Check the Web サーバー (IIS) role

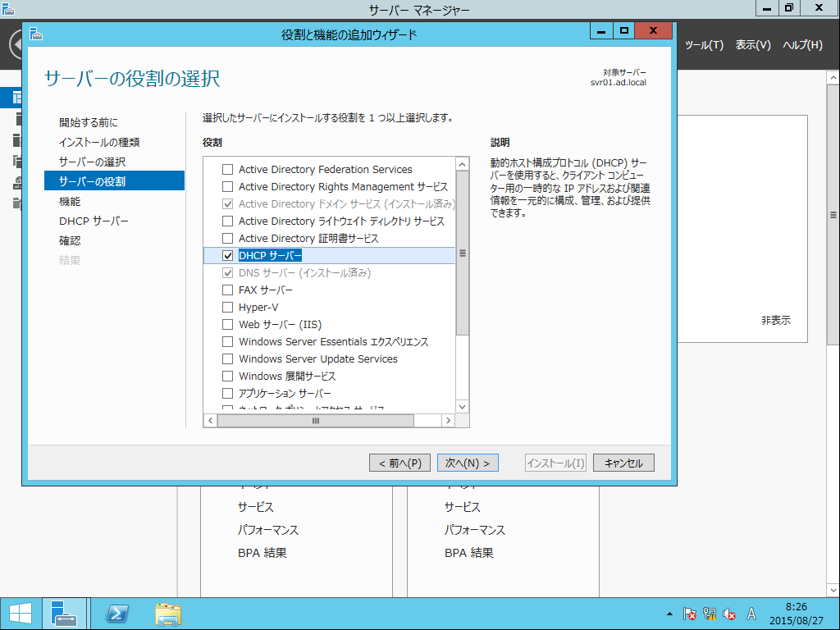[x=227, y=324]
